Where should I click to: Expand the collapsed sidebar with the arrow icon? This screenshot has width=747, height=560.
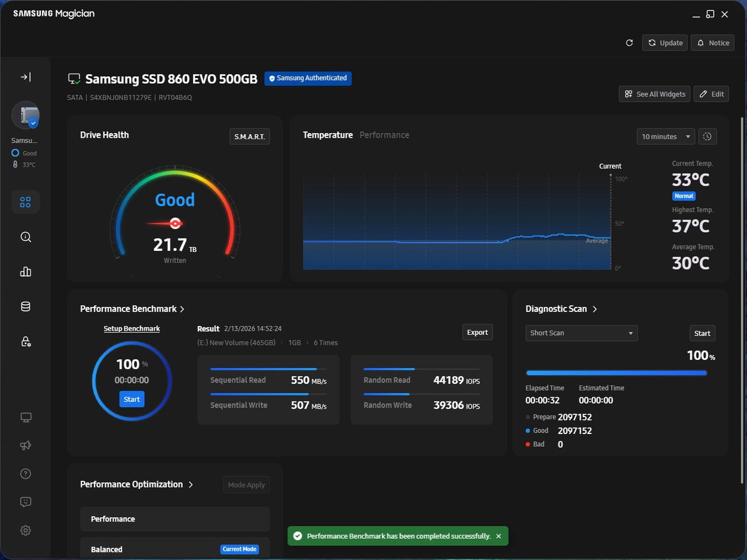[26, 77]
